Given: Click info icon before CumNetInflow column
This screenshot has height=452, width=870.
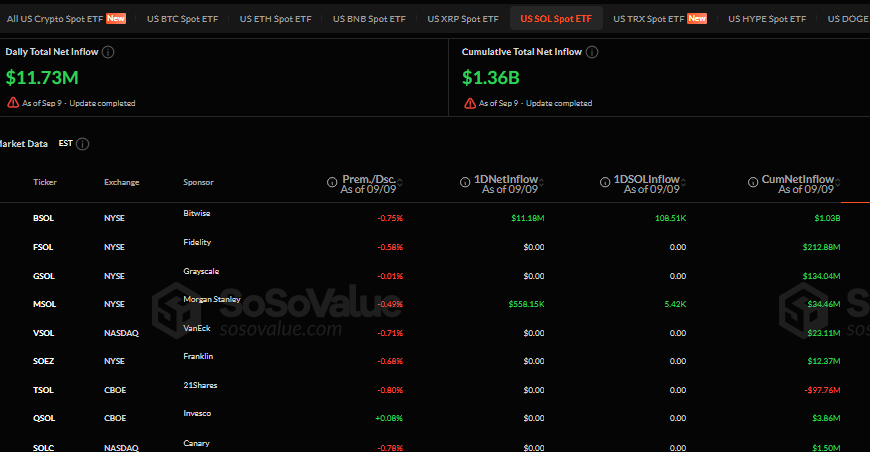Looking at the screenshot, I should 753,182.
